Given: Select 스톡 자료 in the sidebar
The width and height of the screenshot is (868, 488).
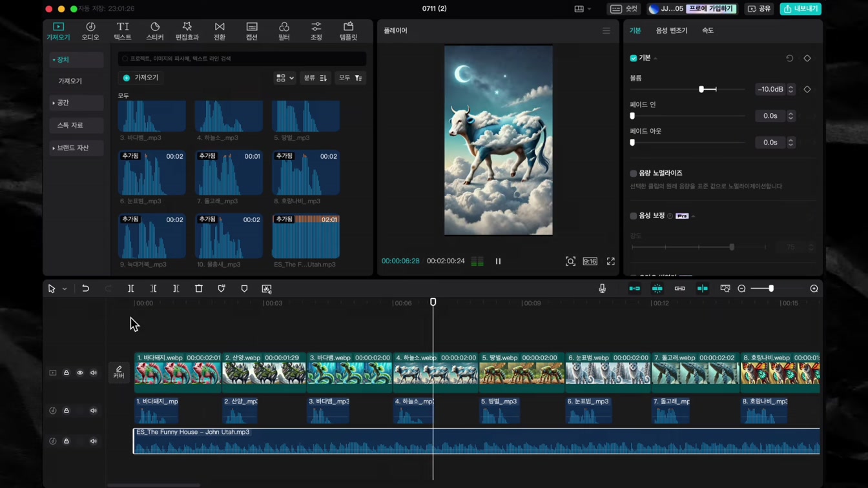Looking at the screenshot, I should coord(76,125).
